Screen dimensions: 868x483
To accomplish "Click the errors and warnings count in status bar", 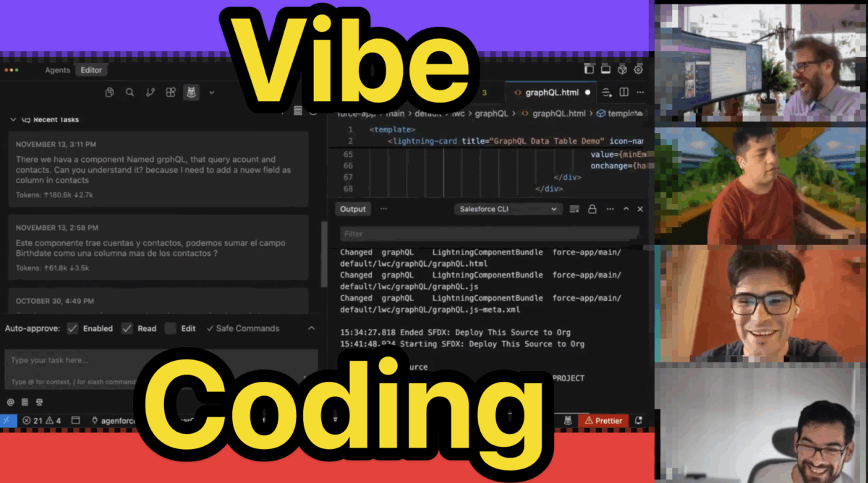I will tap(41, 420).
